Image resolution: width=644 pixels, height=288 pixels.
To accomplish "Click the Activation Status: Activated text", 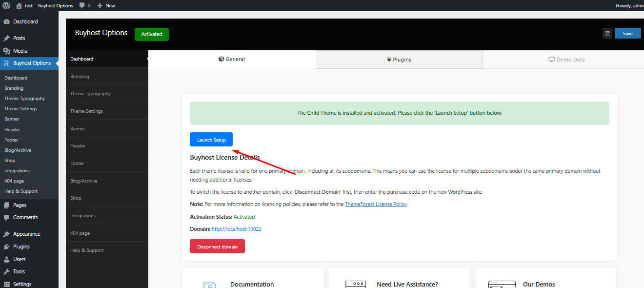I will [222, 217].
